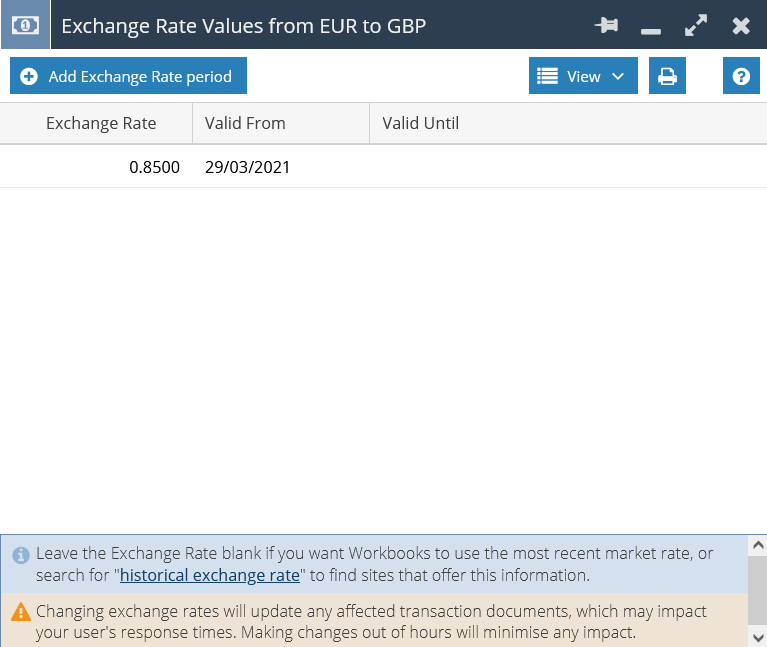
Task: Click the scroll down arrow in info panel
Action: [758, 638]
